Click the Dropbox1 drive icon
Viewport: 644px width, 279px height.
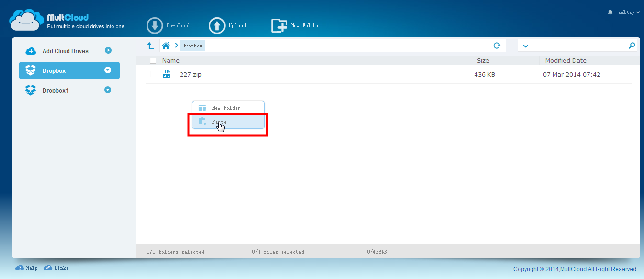tap(31, 90)
